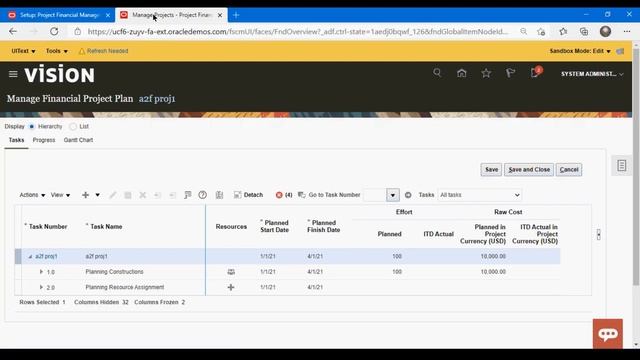Select the Hierarchy display radio
This screenshot has width=640, height=360.
(x=31, y=127)
